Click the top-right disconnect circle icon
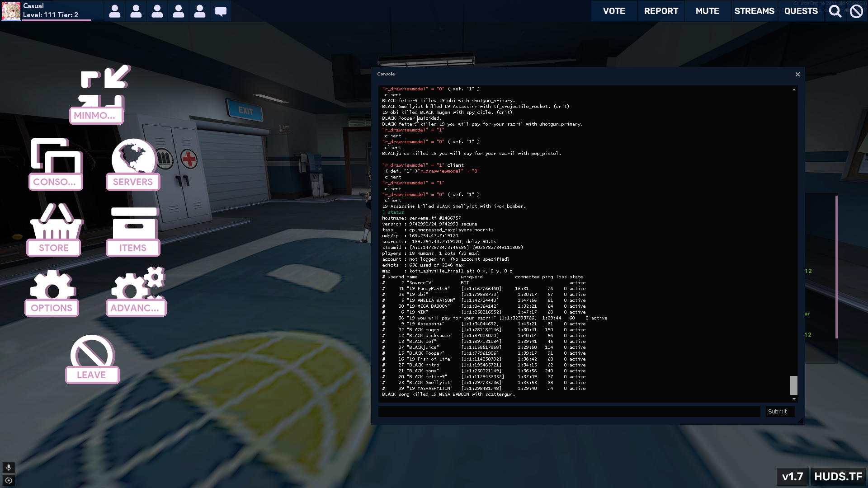 (x=856, y=11)
